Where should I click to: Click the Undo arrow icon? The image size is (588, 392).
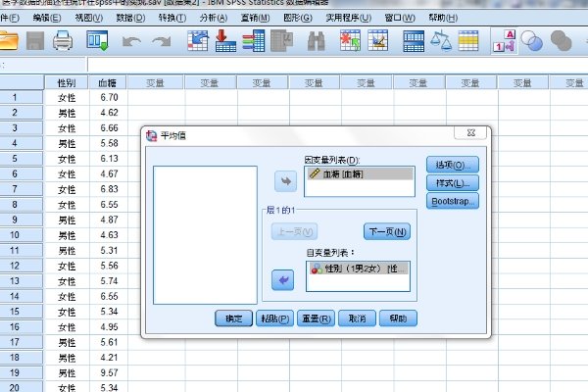point(131,41)
